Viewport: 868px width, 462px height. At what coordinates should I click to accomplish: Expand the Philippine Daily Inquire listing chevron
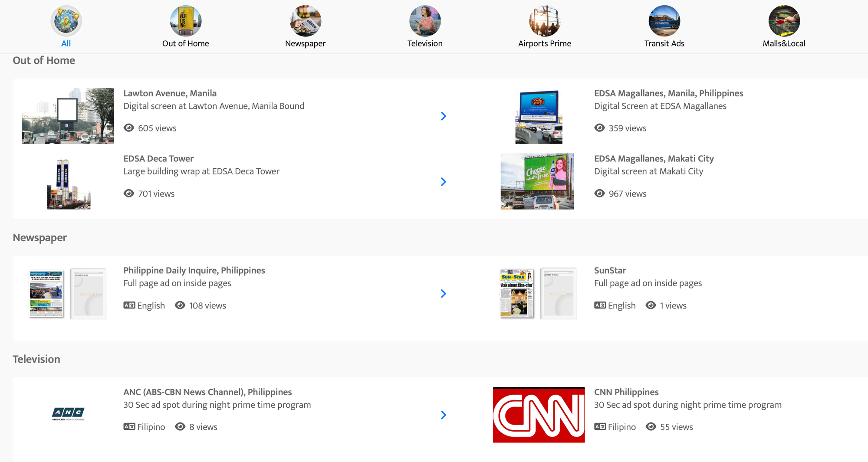coord(443,294)
